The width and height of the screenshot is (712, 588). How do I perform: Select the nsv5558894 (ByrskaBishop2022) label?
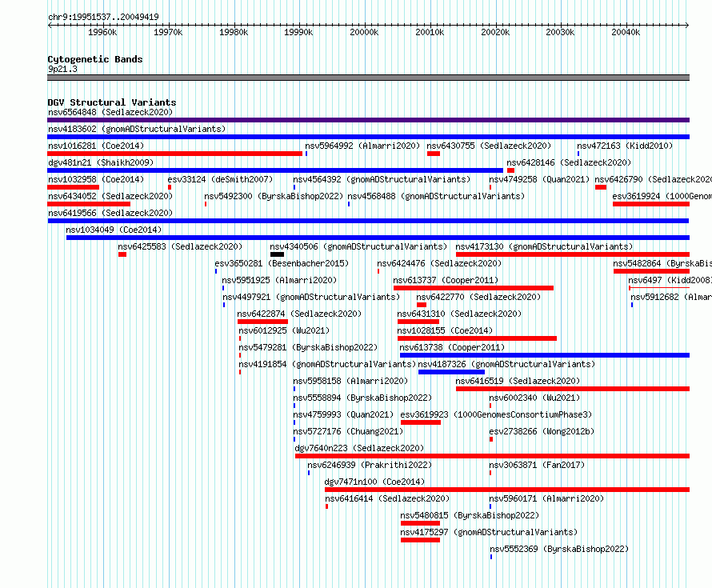pyautogui.click(x=362, y=398)
